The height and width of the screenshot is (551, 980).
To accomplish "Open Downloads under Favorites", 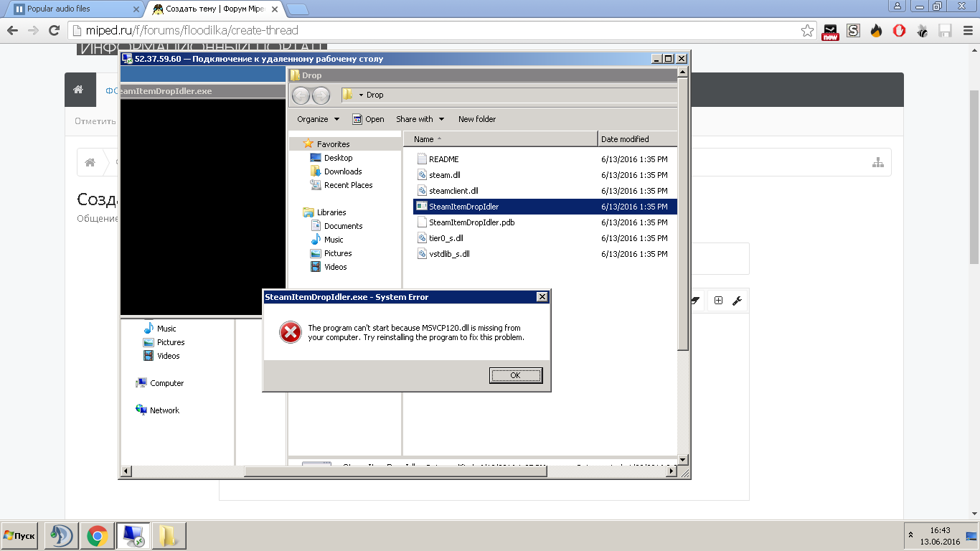I will (343, 171).
